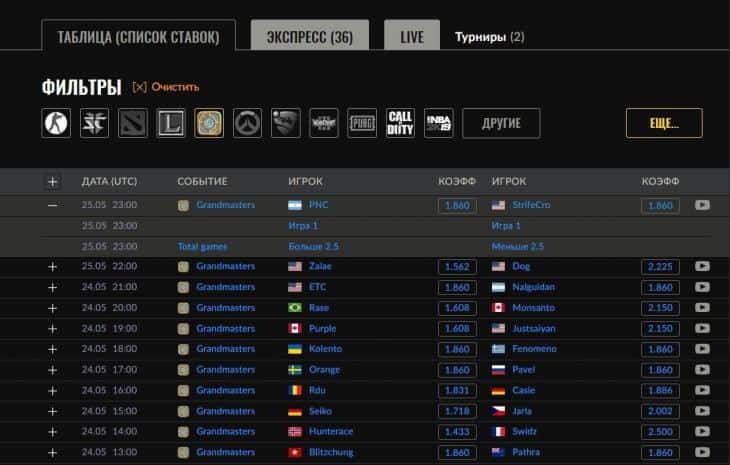The image size is (730, 465).
Task: Select the PUBG filter icon
Action: point(362,123)
